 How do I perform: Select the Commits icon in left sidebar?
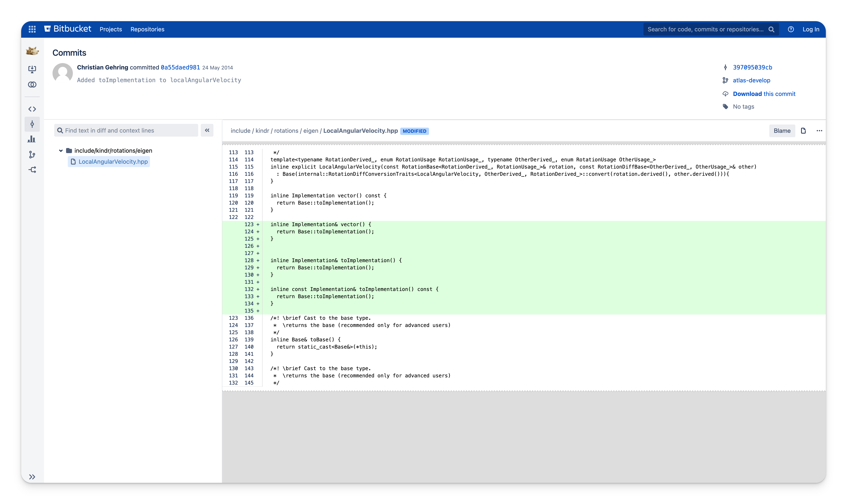tap(32, 124)
